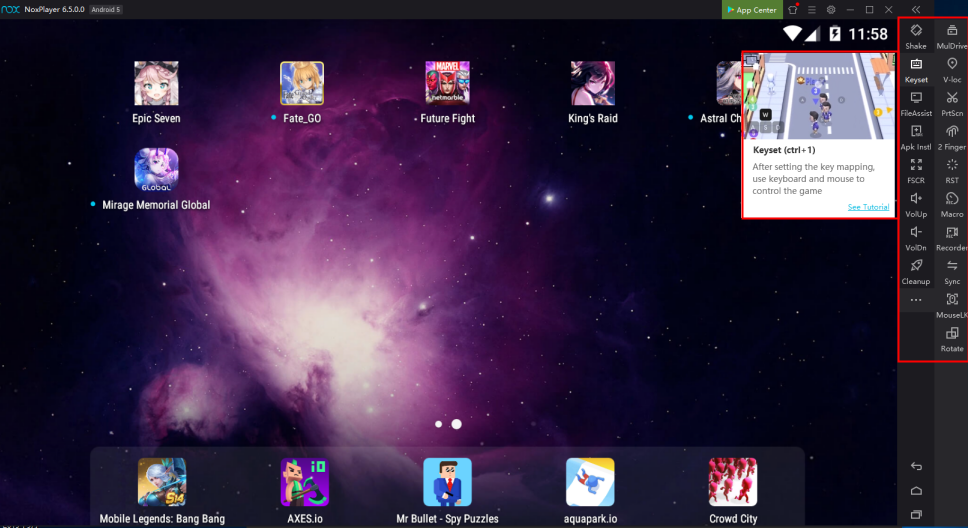968x528 pixels.
Task: Open V-loc virtual location
Action: pyautogui.click(x=952, y=66)
